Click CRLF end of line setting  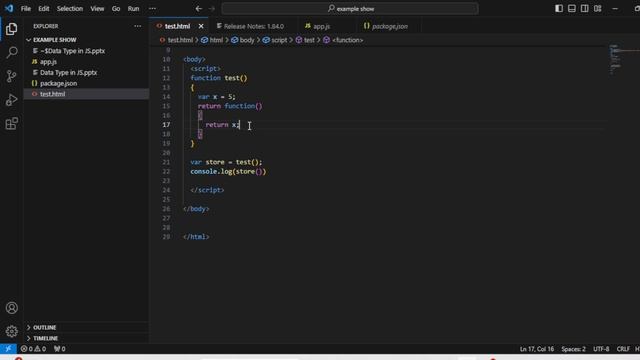pyautogui.click(x=623, y=349)
